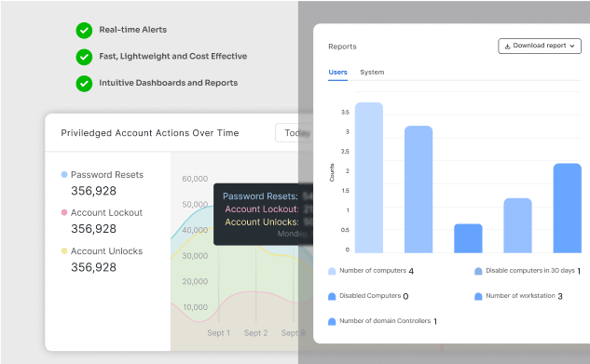Click the download arrow icon in Download report
The height and width of the screenshot is (364, 590).
(507, 47)
